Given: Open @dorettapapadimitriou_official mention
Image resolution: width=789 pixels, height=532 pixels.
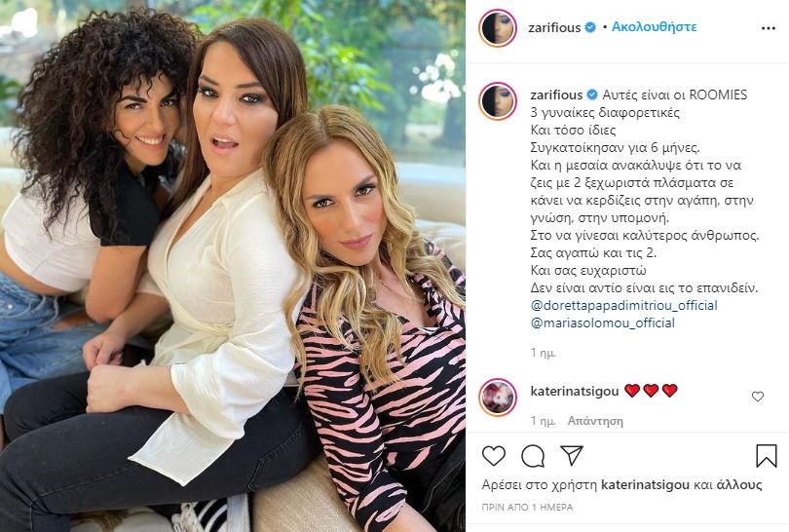Looking at the screenshot, I should [624, 305].
